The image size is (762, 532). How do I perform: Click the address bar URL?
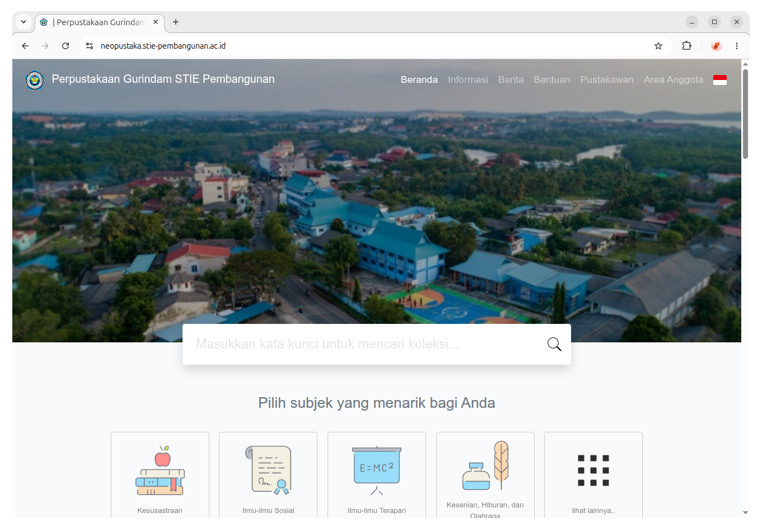click(163, 46)
